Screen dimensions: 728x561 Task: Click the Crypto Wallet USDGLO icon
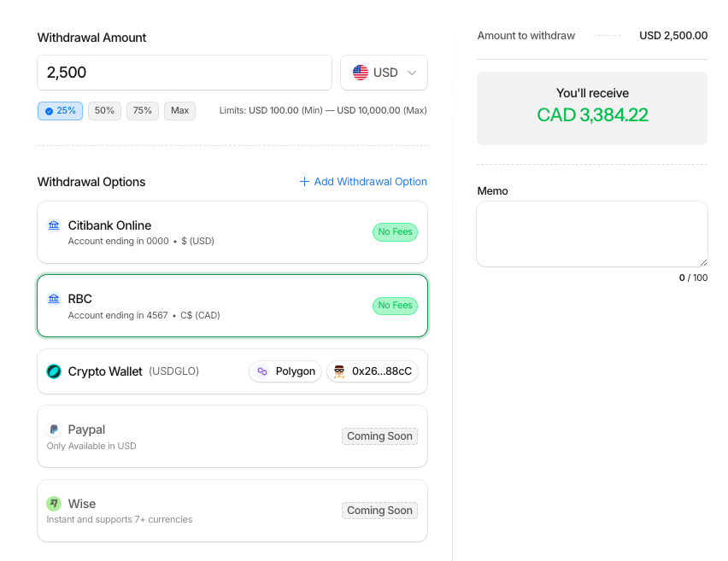(54, 371)
